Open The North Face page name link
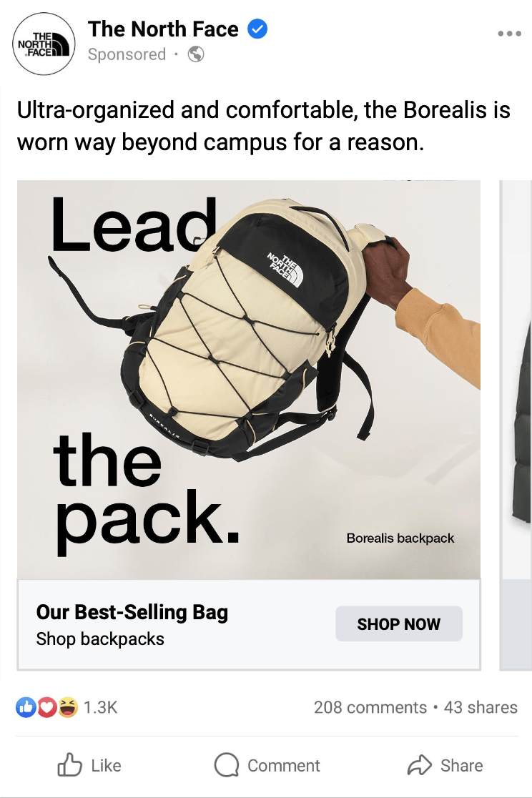532x798 pixels. pyautogui.click(x=163, y=29)
